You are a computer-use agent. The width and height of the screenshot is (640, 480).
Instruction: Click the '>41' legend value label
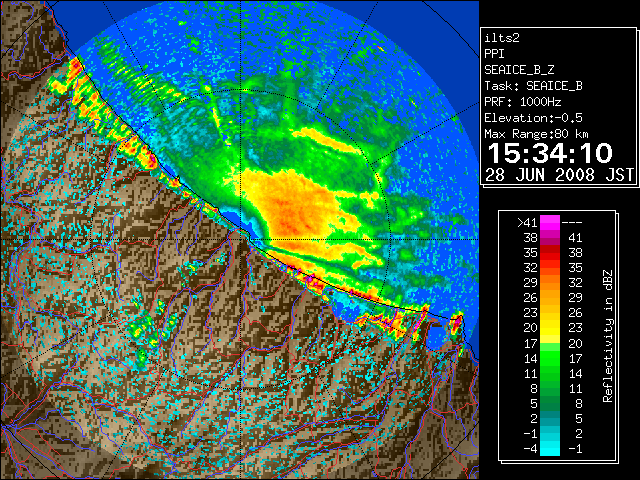[x=527, y=222]
